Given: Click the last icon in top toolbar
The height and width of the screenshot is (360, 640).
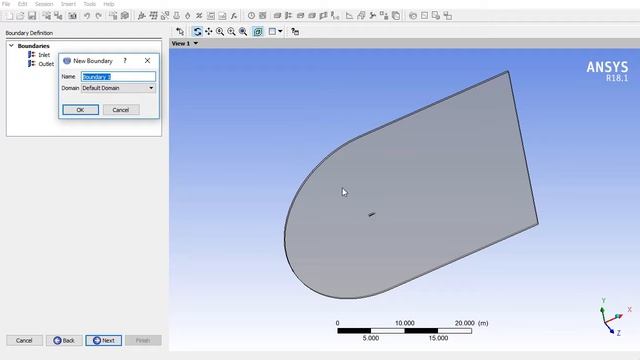Looking at the screenshot, I should tap(448, 16).
